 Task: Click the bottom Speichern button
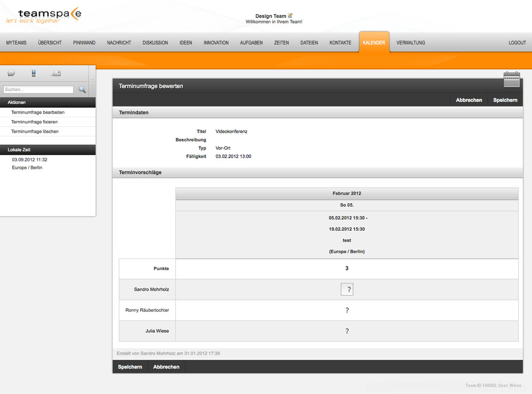pos(130,367)
